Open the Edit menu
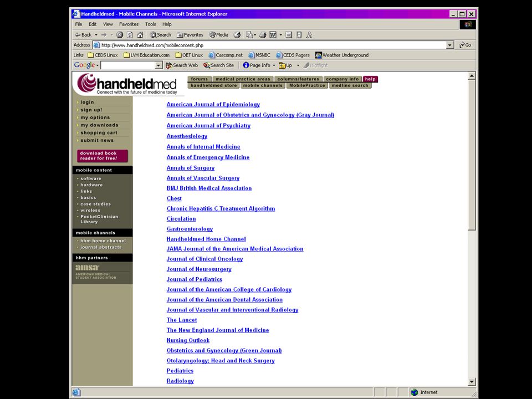The height and width of the screenshot is (399, 532). [x=93, y=24]
